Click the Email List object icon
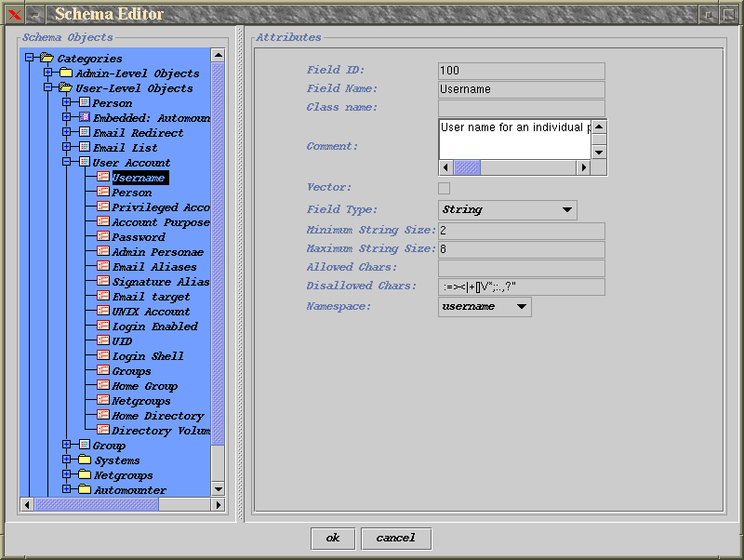 coord(84,148)
